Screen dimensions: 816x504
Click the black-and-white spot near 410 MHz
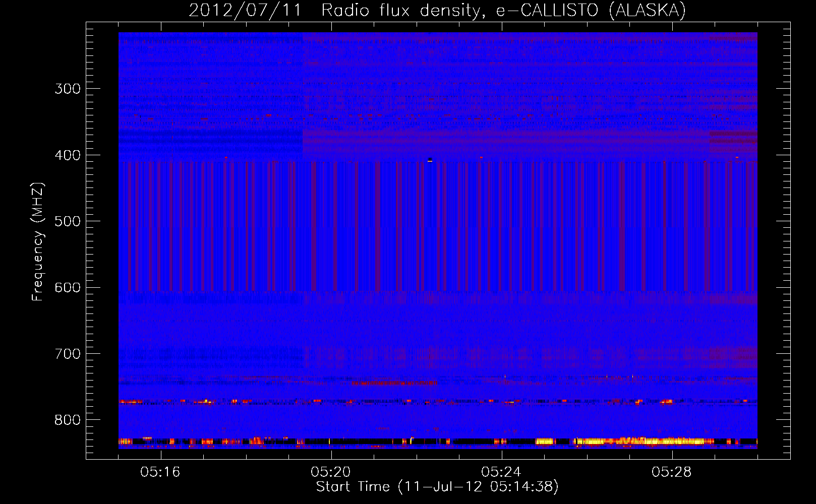pyautogui.click(x=430, y=160)
